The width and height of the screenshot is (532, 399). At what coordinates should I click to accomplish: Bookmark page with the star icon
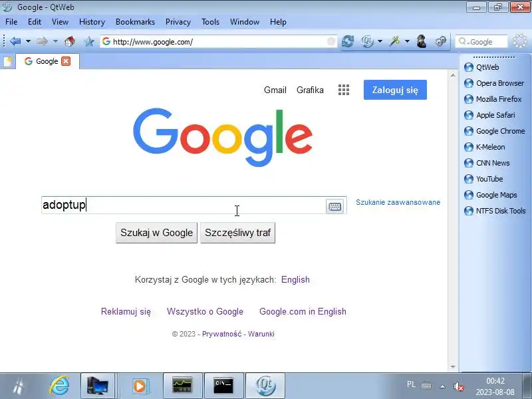pos(89,42)
